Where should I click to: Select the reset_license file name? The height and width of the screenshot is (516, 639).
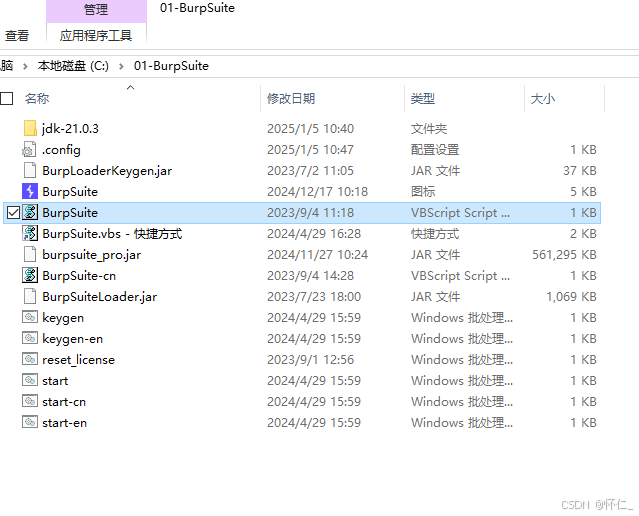coord(79,360)
